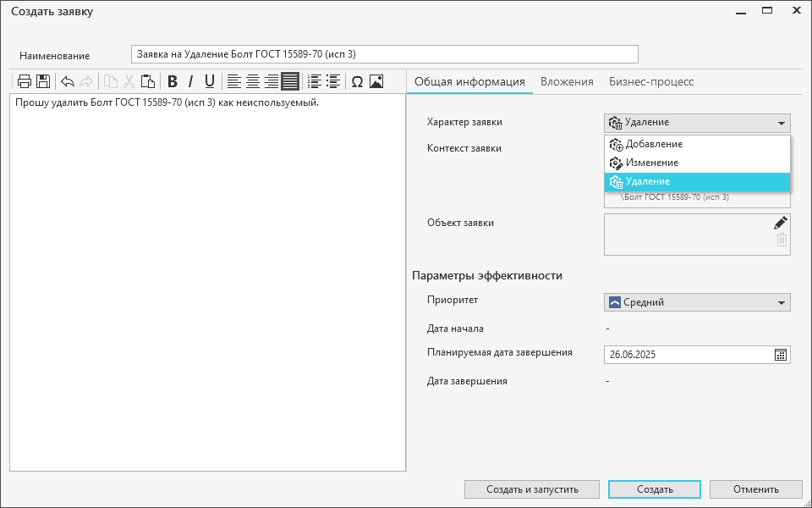Open the Бизнес-процесс tab
This screenshot has width=812, height=508.
651,82
